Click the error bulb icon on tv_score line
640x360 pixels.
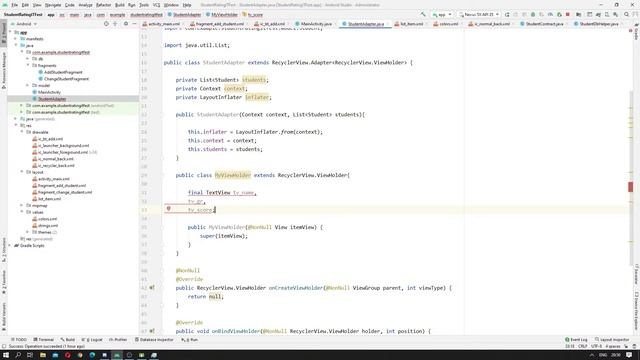168,209
